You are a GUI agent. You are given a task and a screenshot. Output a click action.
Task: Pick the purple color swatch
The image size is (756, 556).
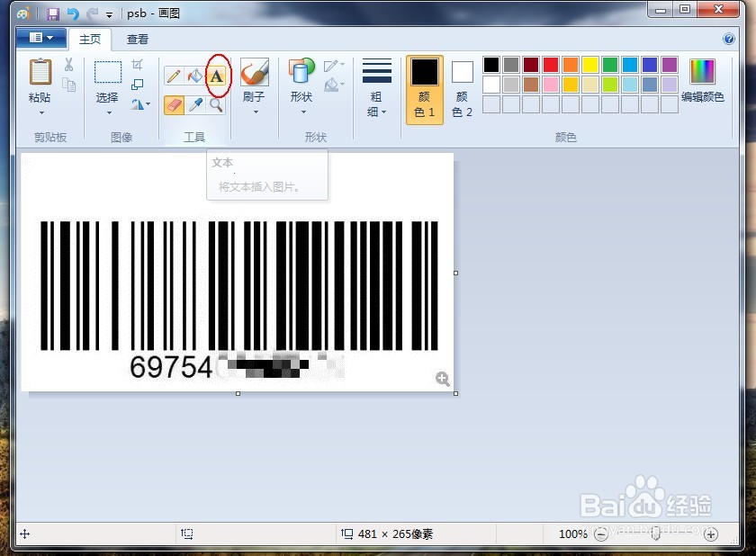coord(670,65)
